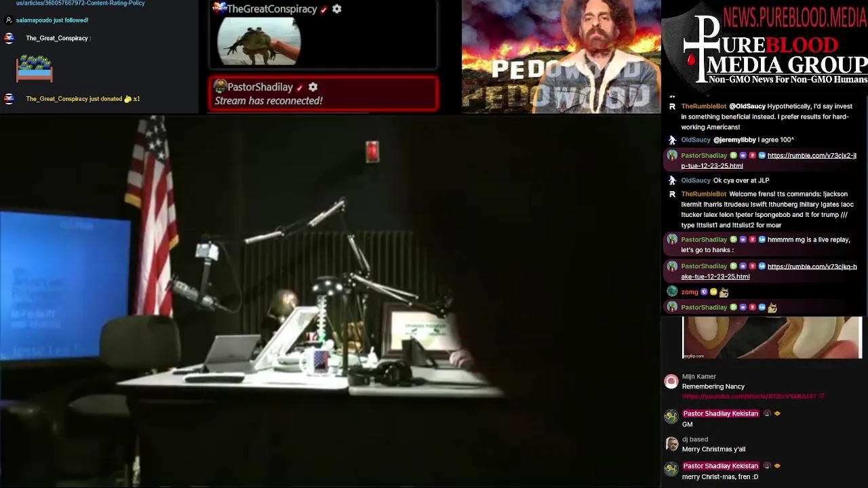Click 'Welcome frens! tts commands' message

coord(767,209)
